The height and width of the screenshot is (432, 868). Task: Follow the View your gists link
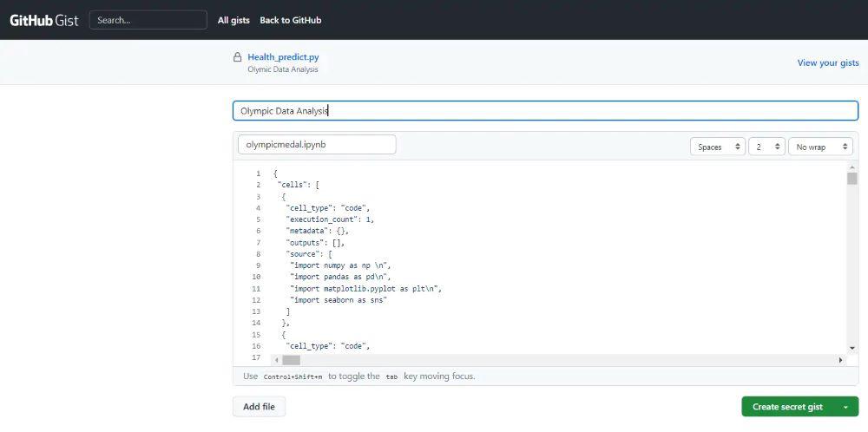[828, 62]
